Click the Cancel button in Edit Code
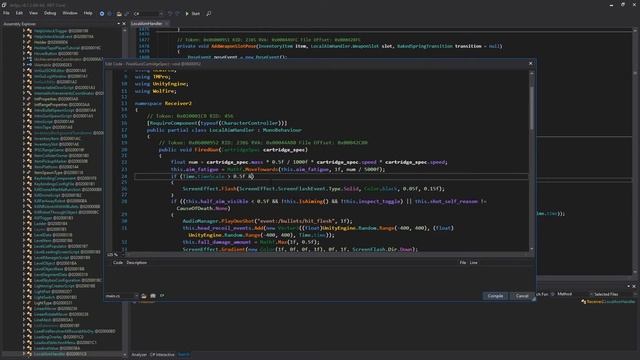640x360 pixels. (x=522, y=296)
